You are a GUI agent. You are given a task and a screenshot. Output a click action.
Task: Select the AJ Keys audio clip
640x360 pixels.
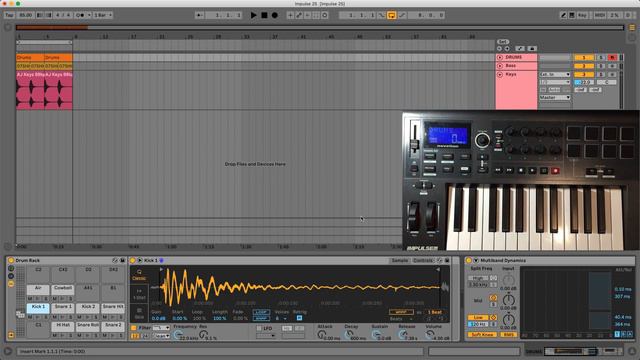[x=30, y=90]
